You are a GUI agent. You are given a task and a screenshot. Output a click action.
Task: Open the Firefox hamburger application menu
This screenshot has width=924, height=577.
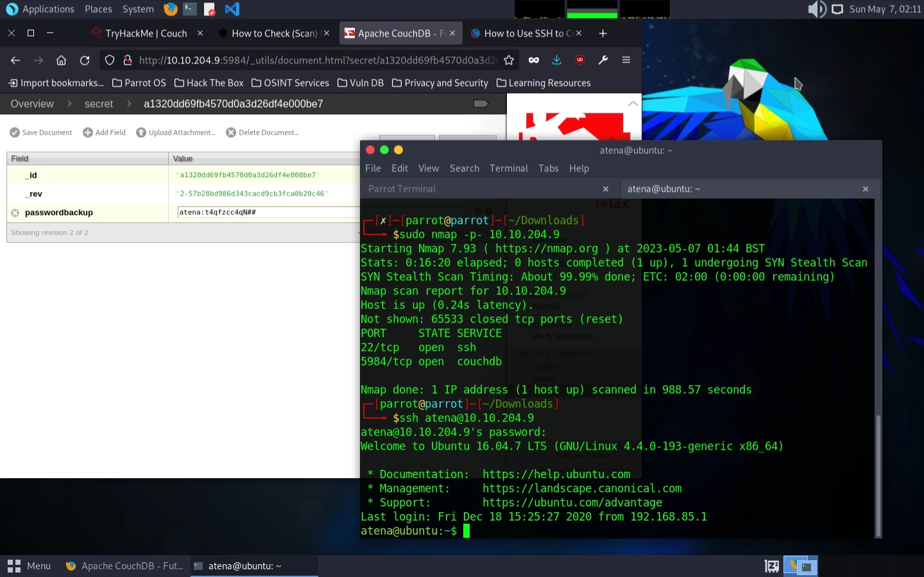coord(626,60)
